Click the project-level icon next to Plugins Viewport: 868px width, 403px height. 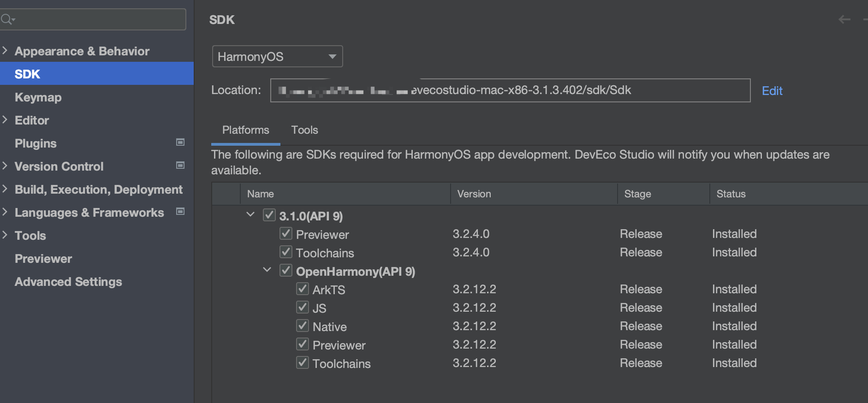(x=180, y=142)
